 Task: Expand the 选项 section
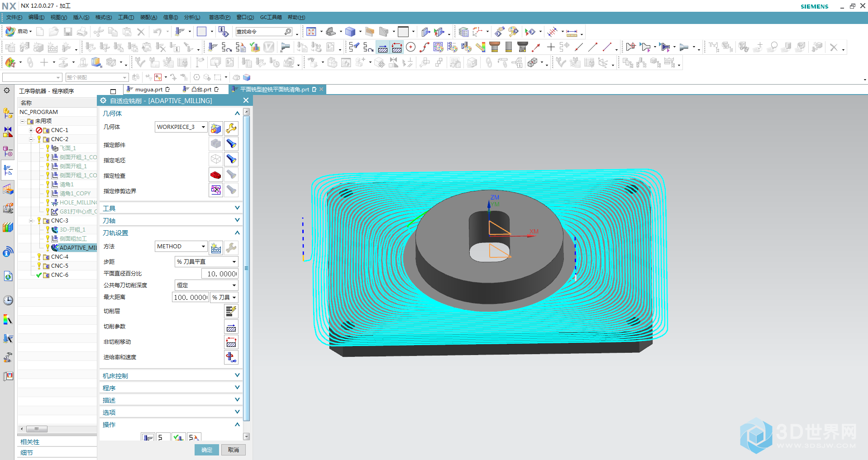click(x=237, y=412)
